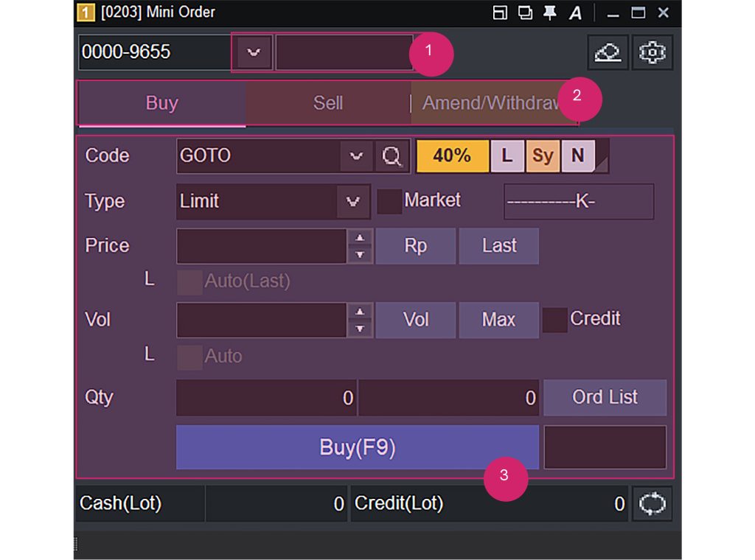
Task: Click the Sy badge
Action: point(543,156)
